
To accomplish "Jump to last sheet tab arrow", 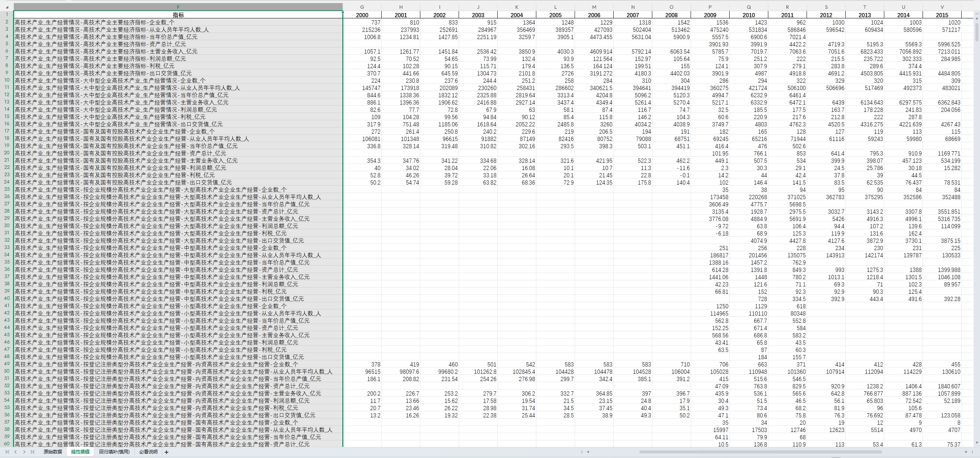I will [33, 452].
